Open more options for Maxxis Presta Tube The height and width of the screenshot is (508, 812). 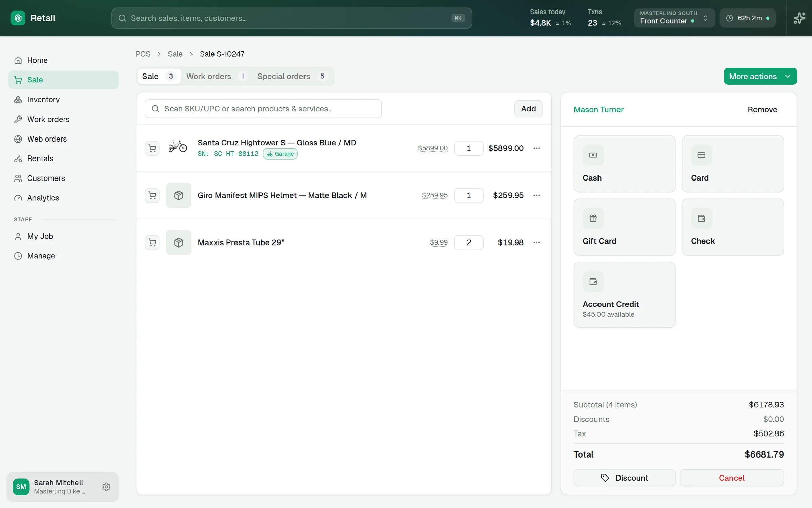(x=537, y=242)
